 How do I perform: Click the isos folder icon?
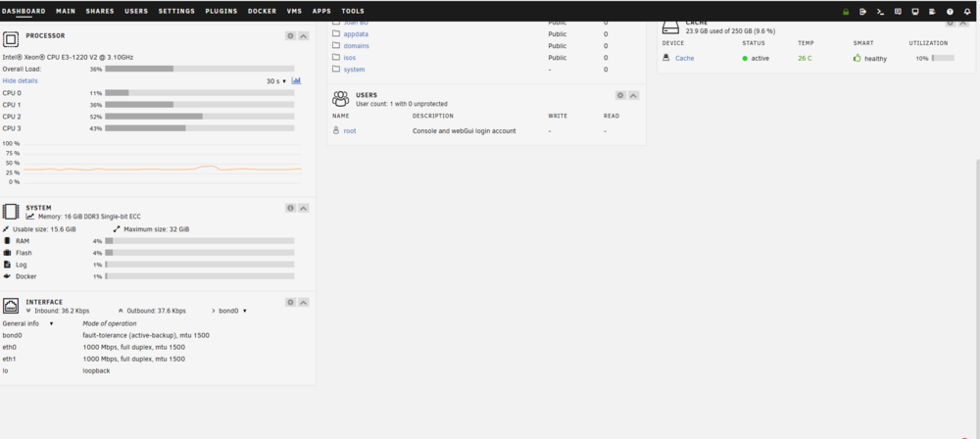[x=336, y=58]
